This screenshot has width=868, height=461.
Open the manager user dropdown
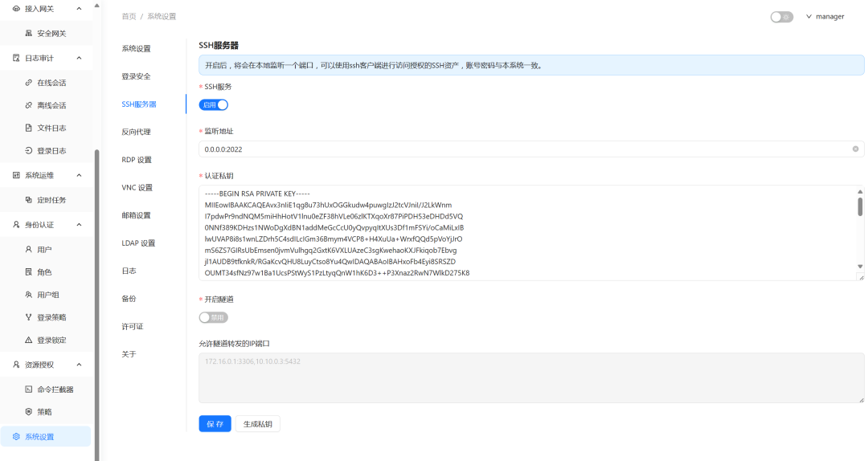pos(825,17)
